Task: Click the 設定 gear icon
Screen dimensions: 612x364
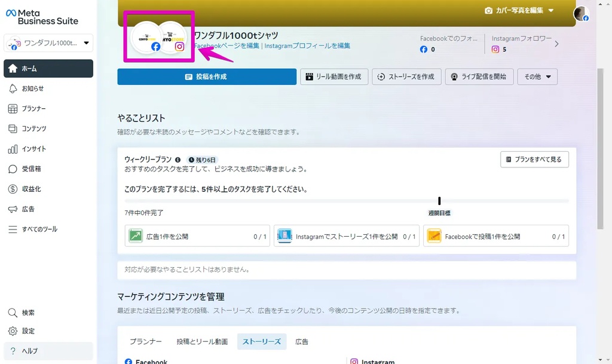Action: [x=13, y=331]
